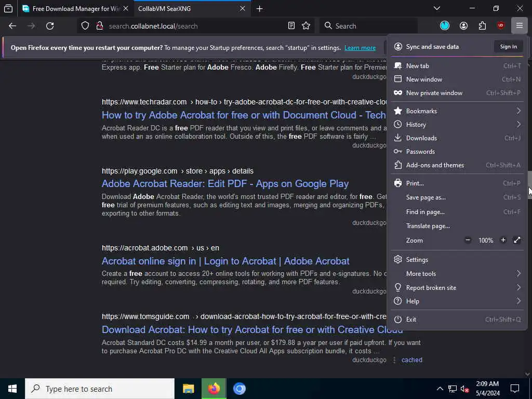Close the Free Download Manager tab
Viewport: 532px width, 399px height.
(126, 8)
